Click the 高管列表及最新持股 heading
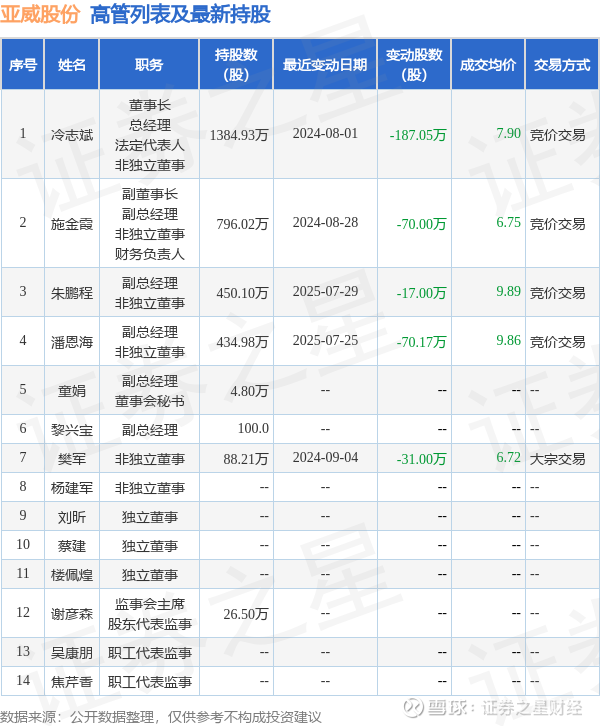The width and height of the screenshot is (600, 726). (x=181, y=14)
